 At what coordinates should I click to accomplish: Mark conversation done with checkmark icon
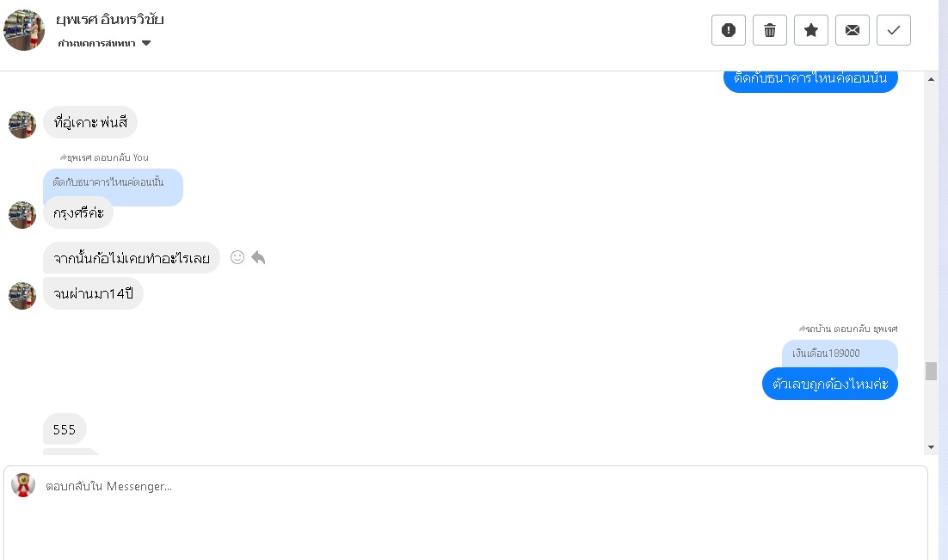[894, 30]
